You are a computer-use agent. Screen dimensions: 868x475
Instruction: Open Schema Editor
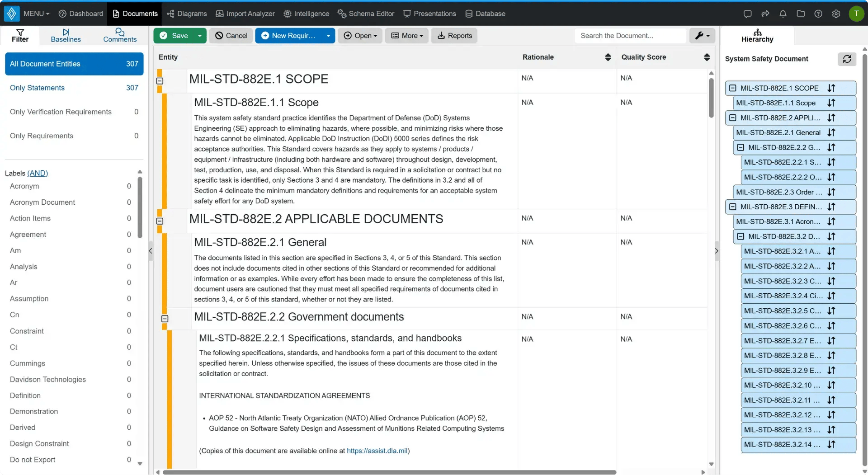tap(366, 14)
